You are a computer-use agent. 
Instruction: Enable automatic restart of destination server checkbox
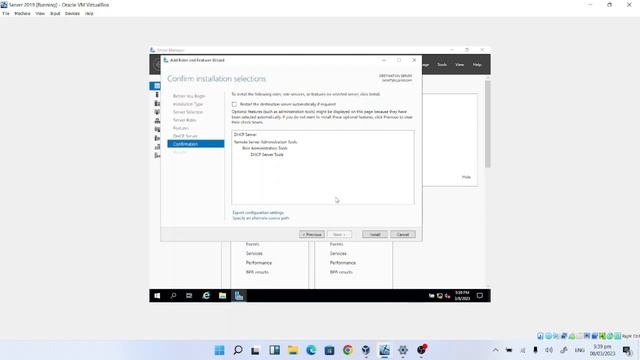click(234, 104)
